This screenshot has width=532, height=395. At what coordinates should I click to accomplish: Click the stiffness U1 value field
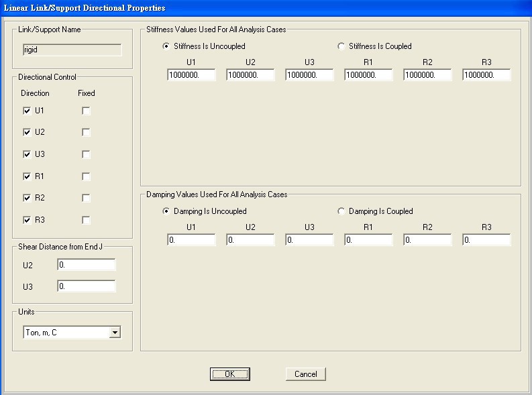191,75
